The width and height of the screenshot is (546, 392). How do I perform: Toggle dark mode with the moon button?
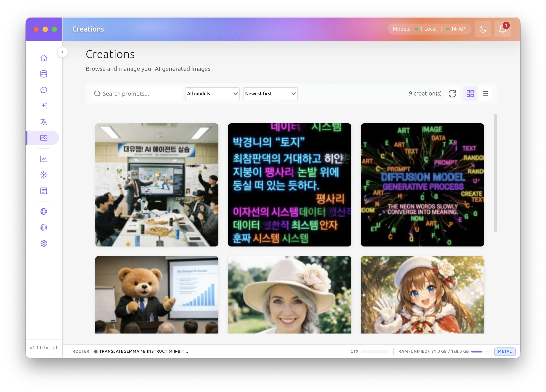tap(483, 29)
